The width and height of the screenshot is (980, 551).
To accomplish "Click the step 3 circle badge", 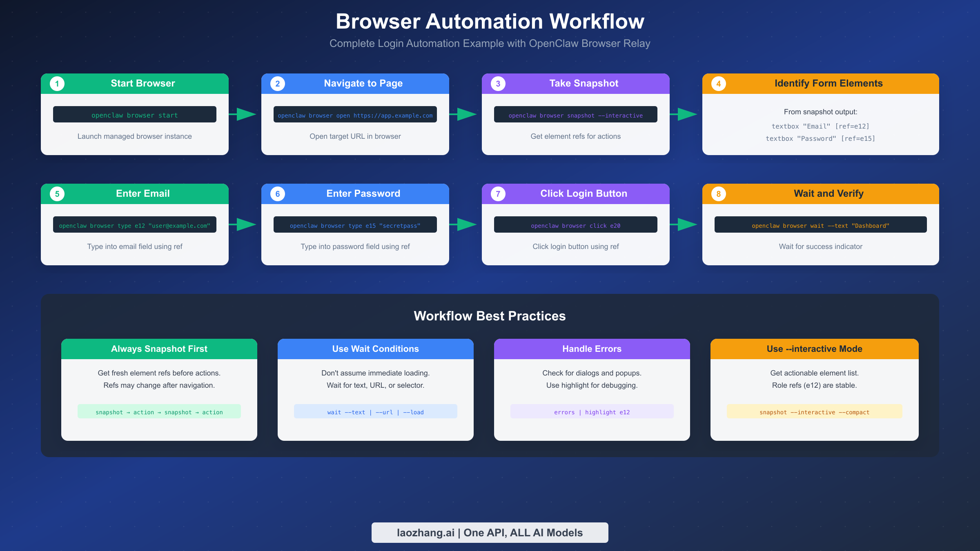I will pos(498,83).
